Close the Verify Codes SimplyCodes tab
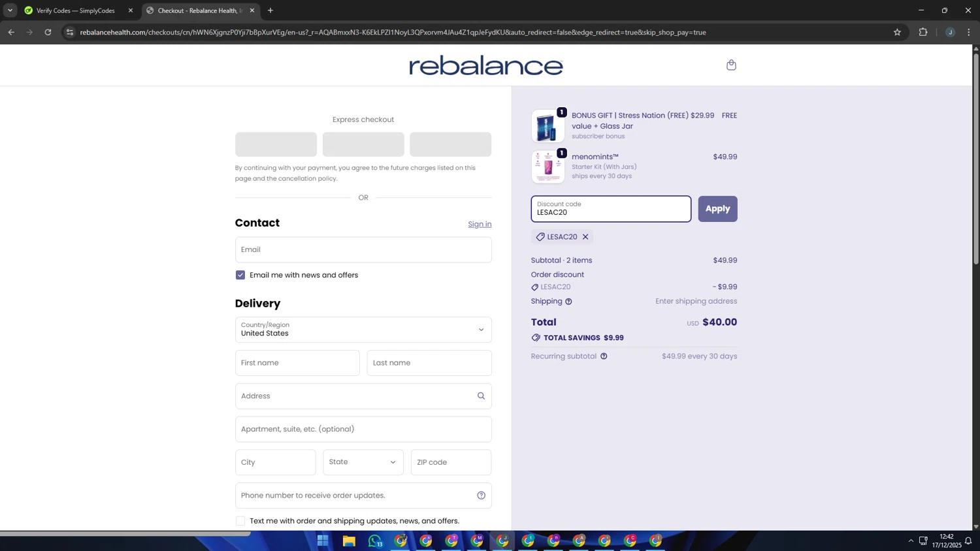Screen dimensions: 980x551 130,10
